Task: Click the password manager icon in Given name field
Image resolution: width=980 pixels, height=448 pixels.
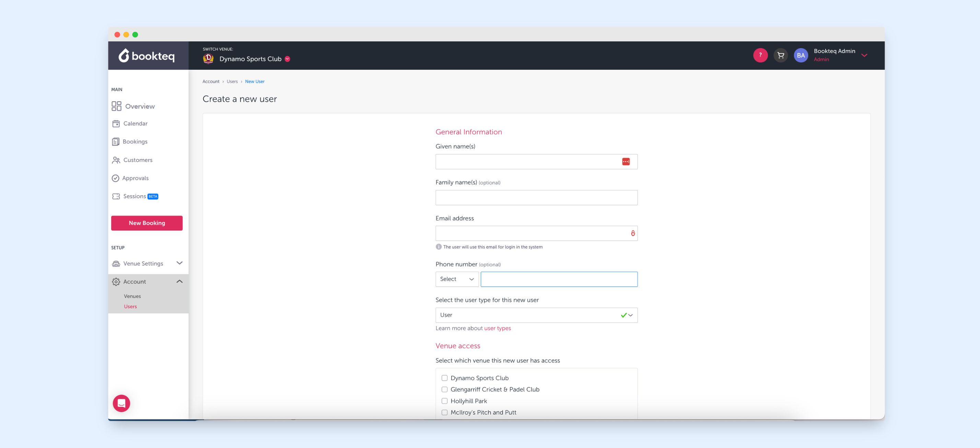Action: click(x=626, y=162)
